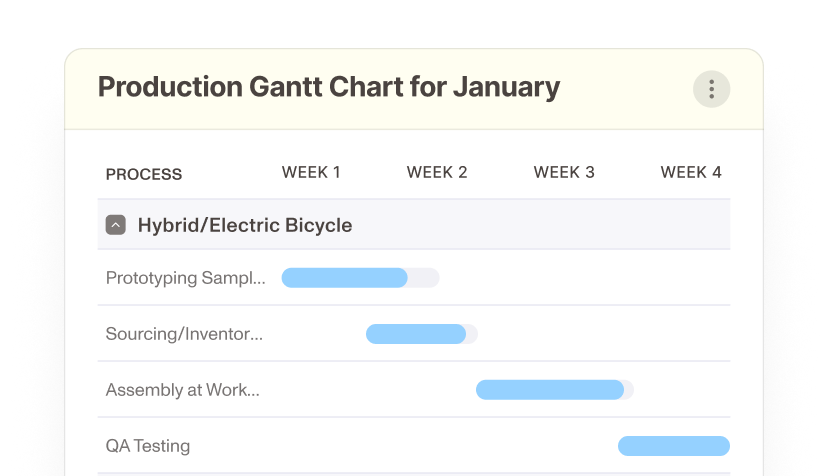Screen dimensions: 828x476
Task: Open the three-dot options menu
Action: click(x=711, y=89)
